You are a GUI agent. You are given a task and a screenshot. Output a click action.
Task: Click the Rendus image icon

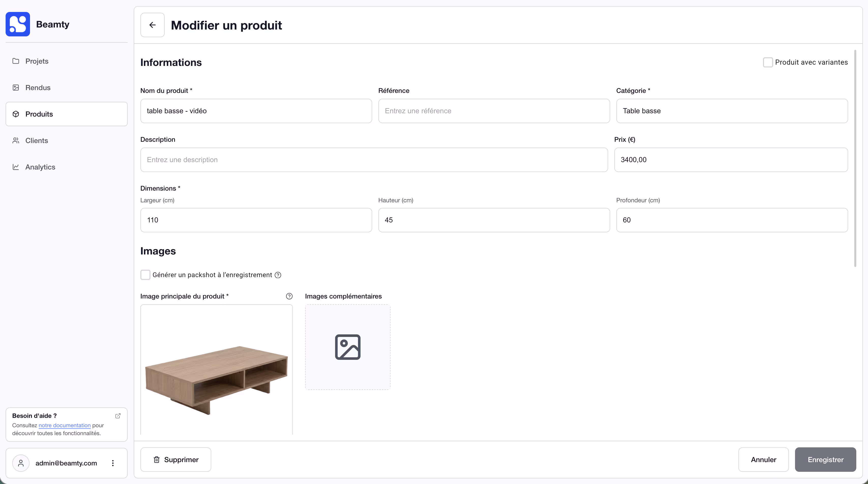[x=16, y=88]
